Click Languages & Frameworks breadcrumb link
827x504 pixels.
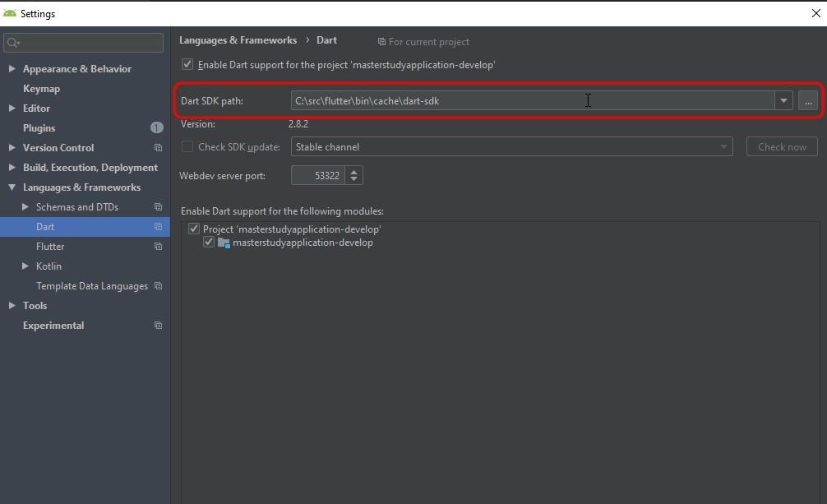pos(238,40)
